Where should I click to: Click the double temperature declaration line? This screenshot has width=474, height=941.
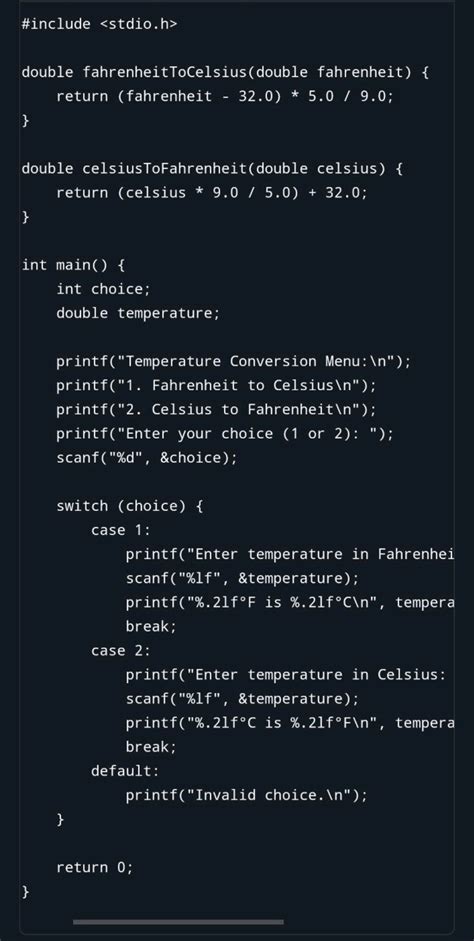point(138,313)
